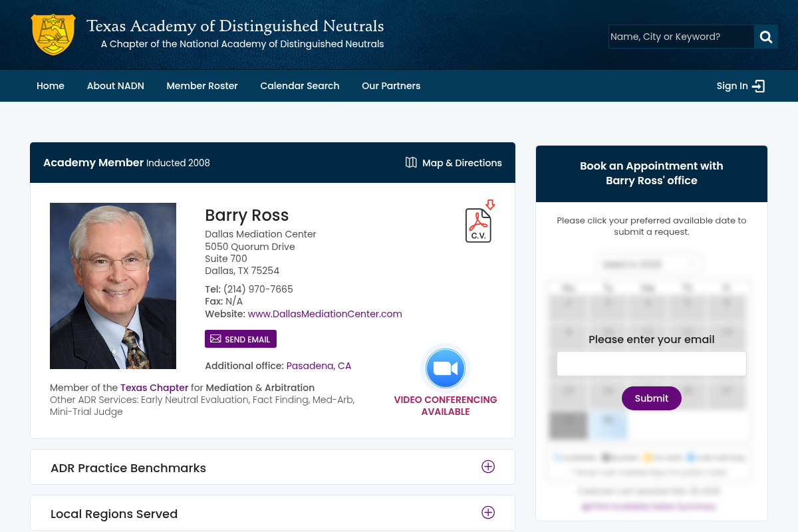The image size is (798, 532).
Task: Open the Map & Directions map icon
Action: pos(411,163)
